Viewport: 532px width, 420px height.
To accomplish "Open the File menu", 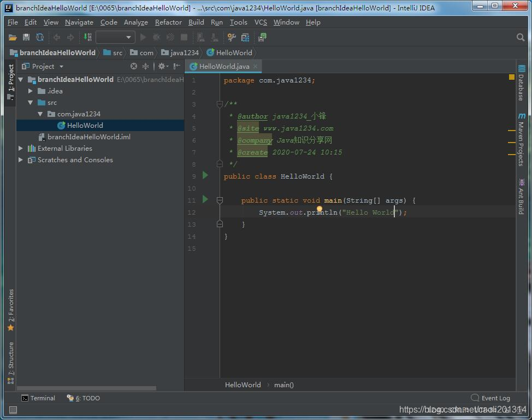I will [13, 22].
